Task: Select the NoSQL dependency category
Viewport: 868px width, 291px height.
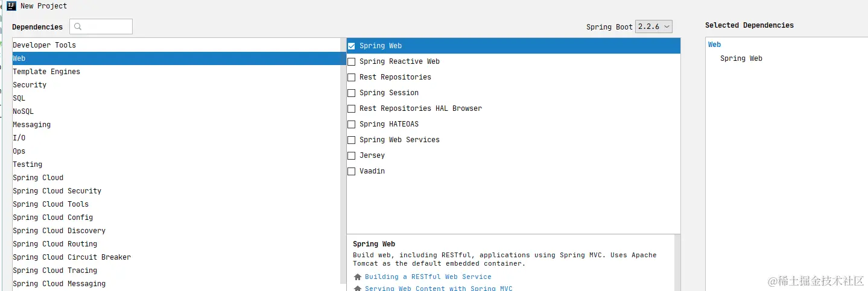Action: point(24,111)
